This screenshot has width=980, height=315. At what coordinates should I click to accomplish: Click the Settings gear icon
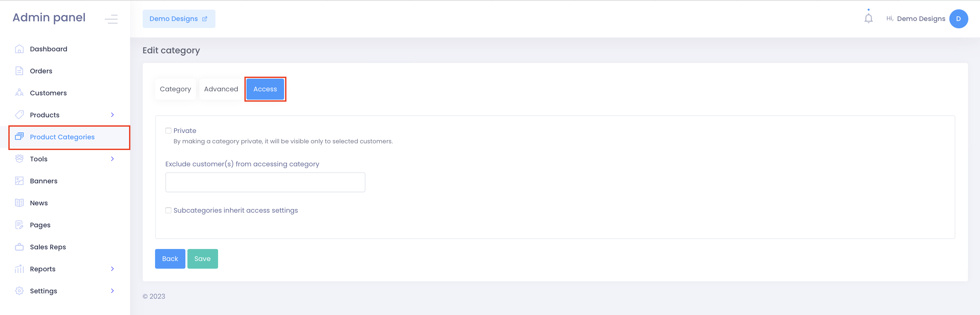(x=19, y=291)
